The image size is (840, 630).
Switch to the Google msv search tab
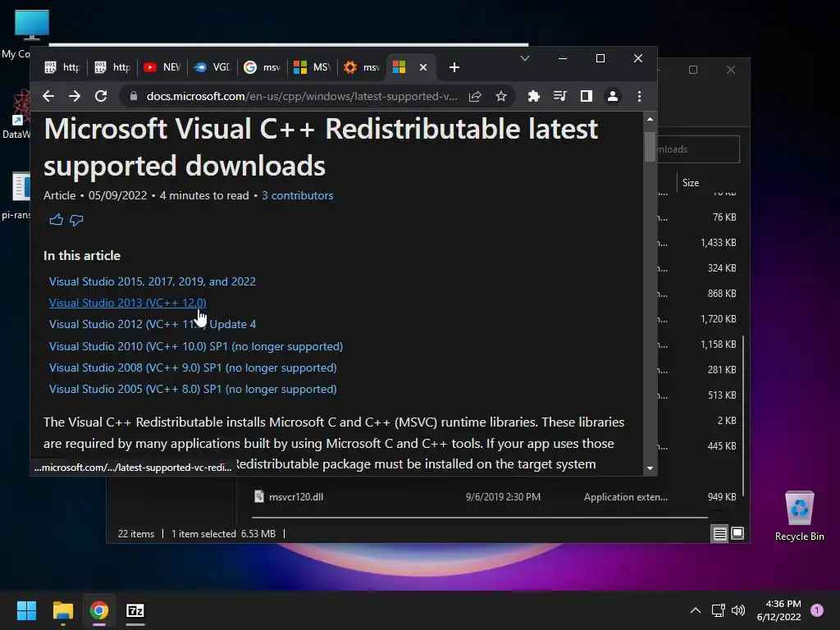[x=262, y=67]
